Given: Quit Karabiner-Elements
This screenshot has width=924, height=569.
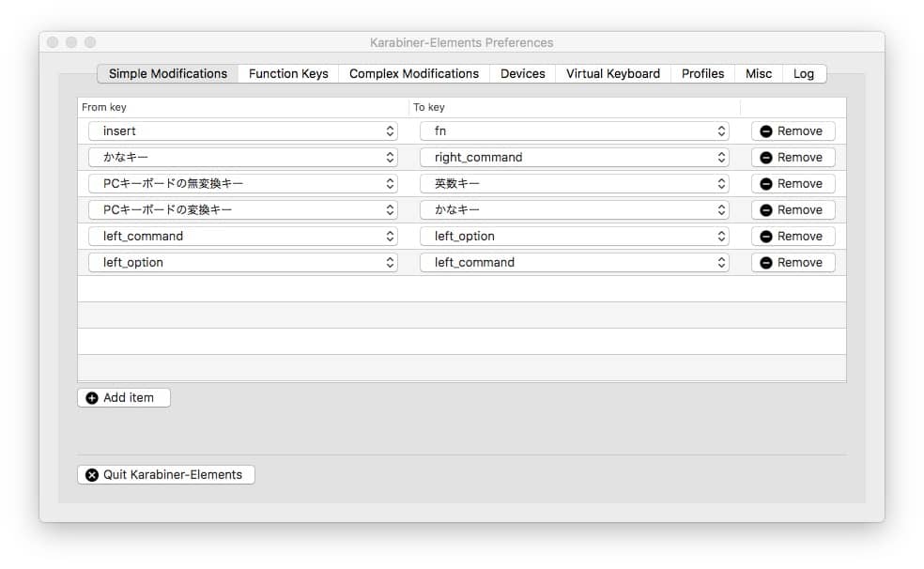Looking at the screenshot, I should (166, 475).
